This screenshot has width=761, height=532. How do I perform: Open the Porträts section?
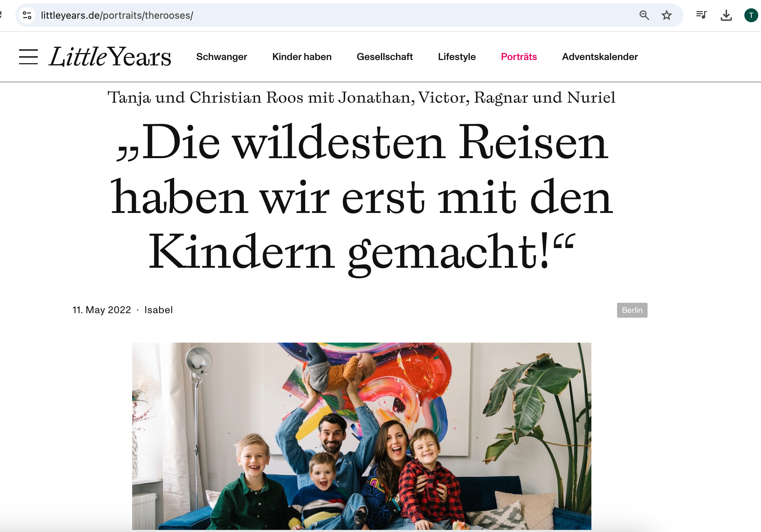tap(519, 57)
